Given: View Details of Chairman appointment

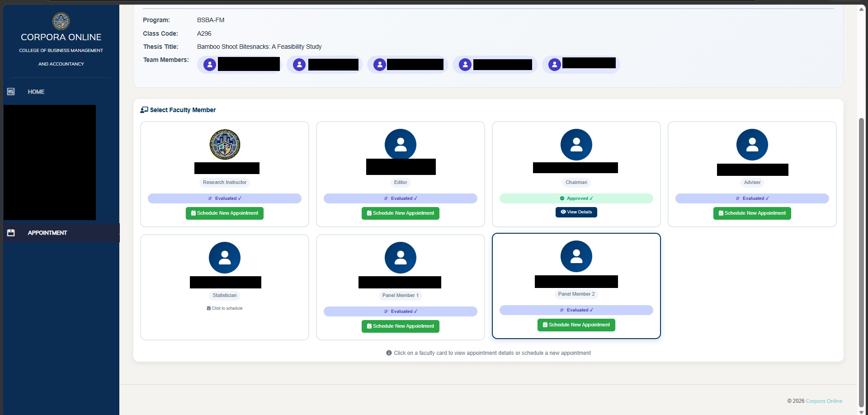Looking at the screenshot, I should click(576, 212).
